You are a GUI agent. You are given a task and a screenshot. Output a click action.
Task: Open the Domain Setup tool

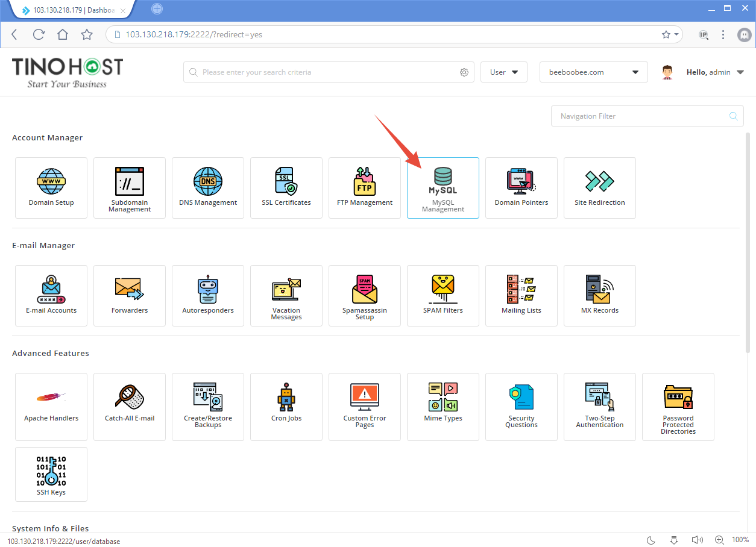(x=51, y=187)
